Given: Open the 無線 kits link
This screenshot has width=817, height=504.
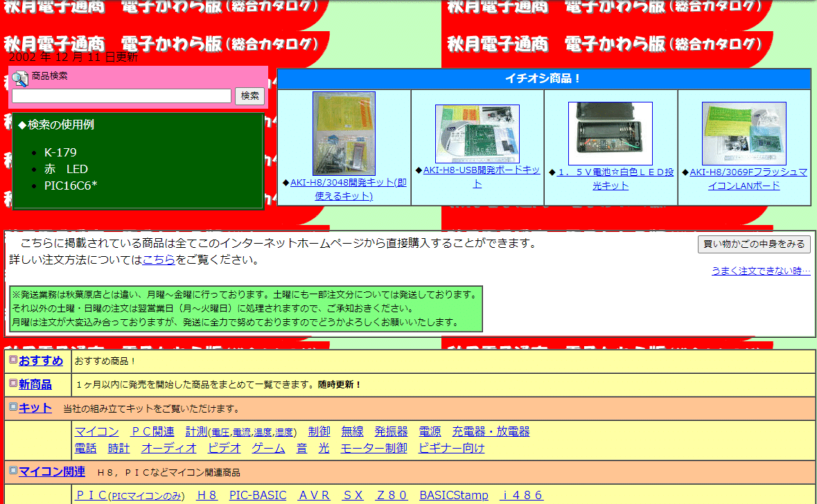Looking at the screenshot, I should [352, 431].
